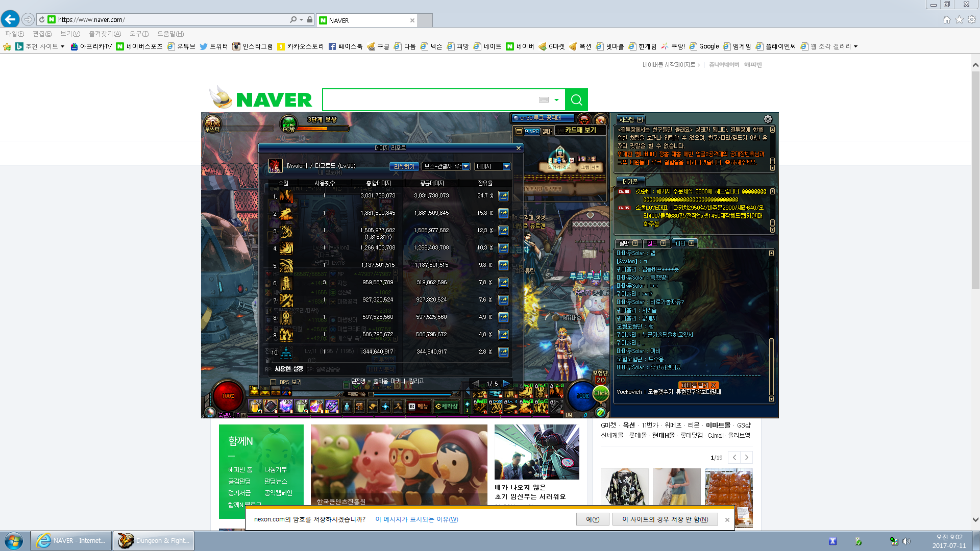Click the skill icon in row 10

[286, 352]
